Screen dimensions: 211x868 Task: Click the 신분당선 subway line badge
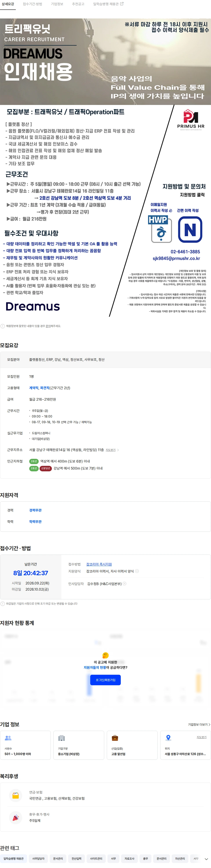[45, 468]
